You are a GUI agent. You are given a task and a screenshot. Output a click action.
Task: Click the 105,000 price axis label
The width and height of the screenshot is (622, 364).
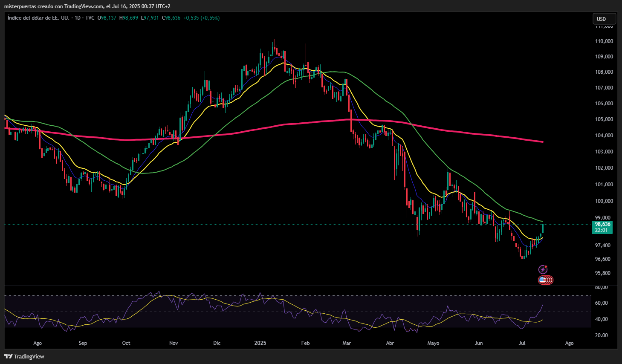pyautogui.click(x=604, y=119)
